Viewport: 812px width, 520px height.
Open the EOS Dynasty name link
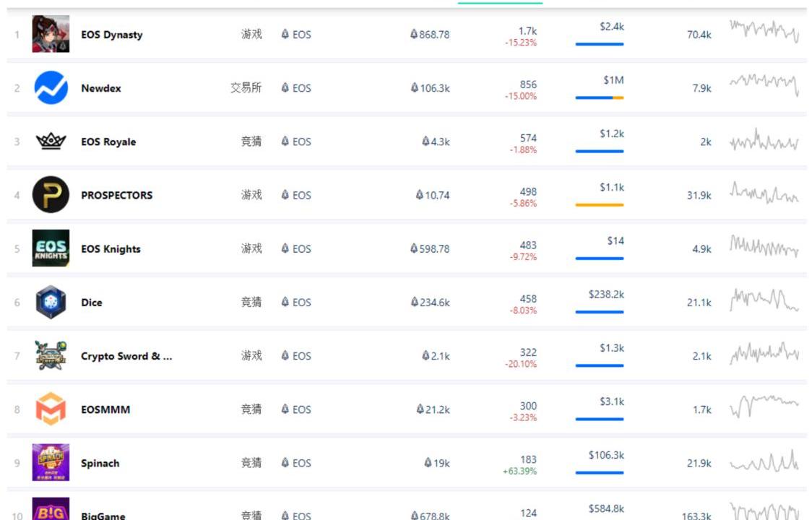point(112,35)
